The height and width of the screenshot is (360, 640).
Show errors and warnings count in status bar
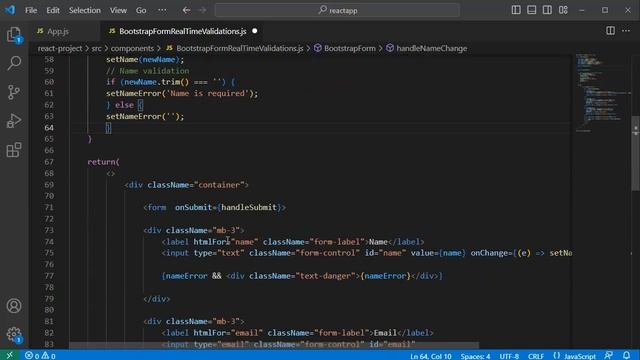[x=40, y=356]
